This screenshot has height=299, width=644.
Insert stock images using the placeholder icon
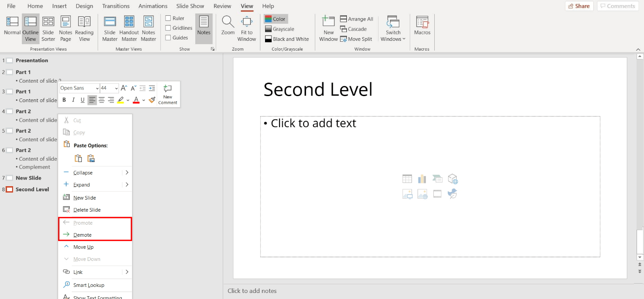(422, 194)
